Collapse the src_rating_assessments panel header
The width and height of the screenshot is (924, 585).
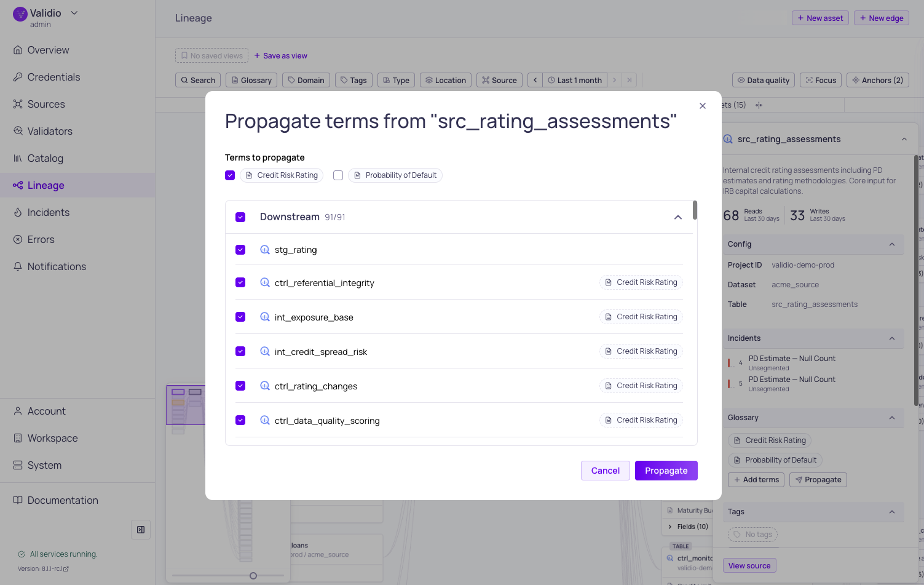point(904,139)
